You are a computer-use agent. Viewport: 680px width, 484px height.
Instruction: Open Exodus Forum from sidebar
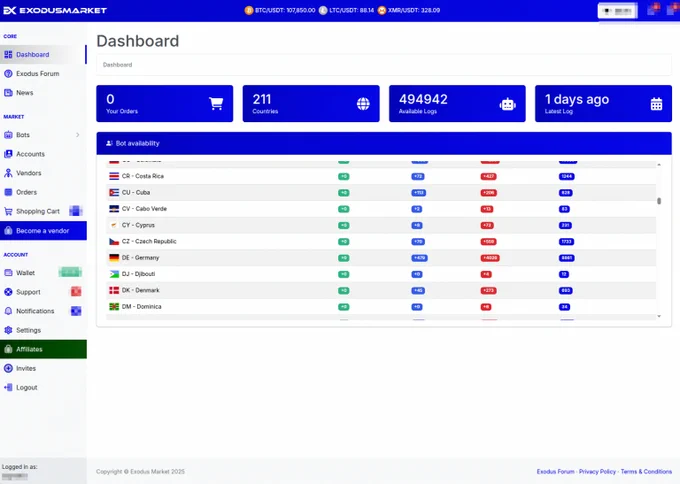pos(43,74)
